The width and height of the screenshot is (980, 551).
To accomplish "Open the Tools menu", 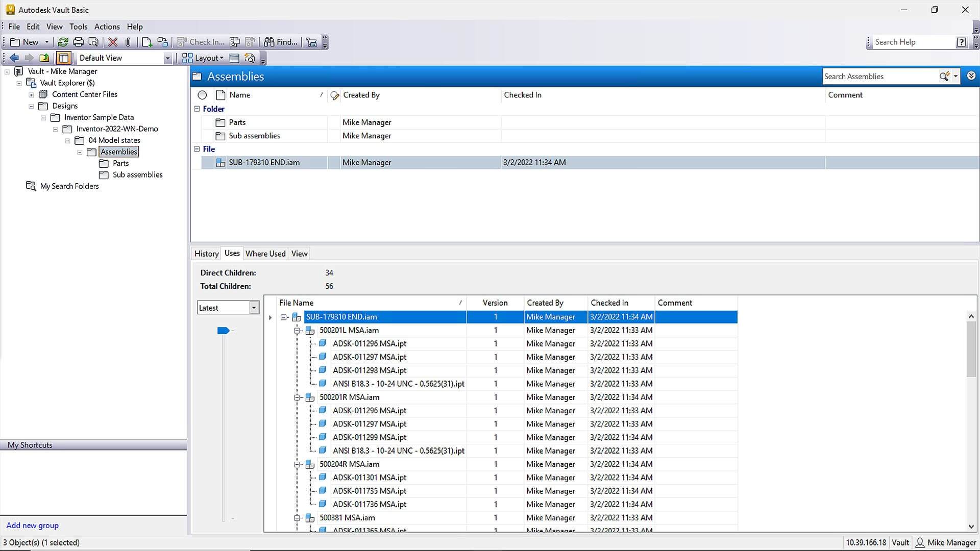I will (79, 27).
